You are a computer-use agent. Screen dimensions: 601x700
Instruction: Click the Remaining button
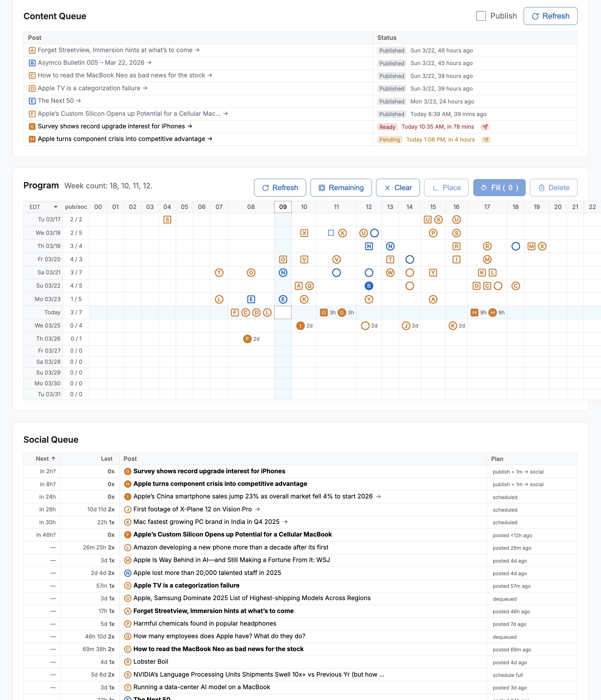[x=341, y=187]
